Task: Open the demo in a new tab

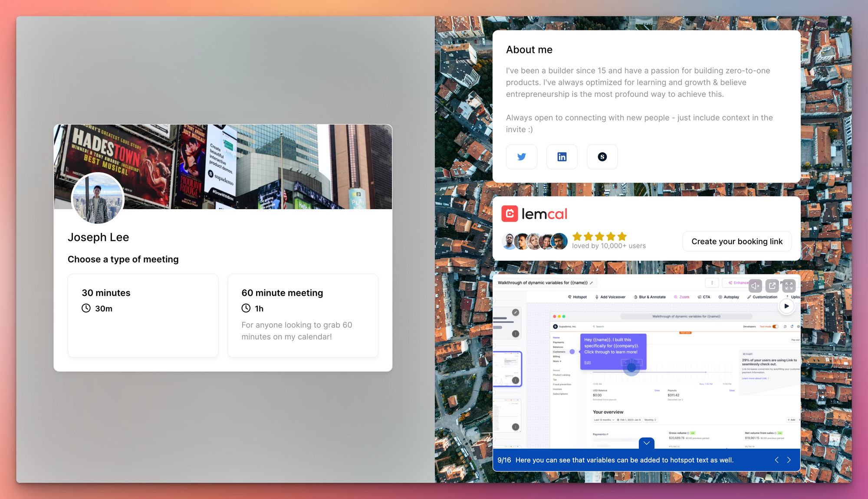Action: (772, 286)
